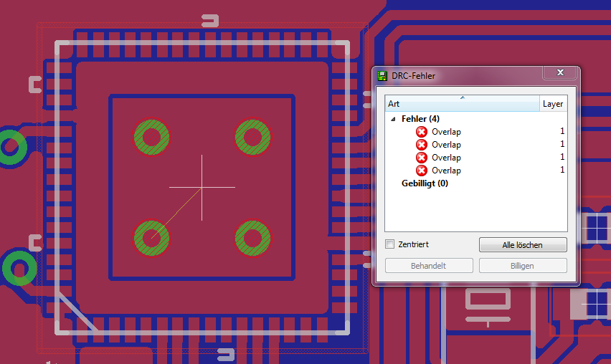Enable the Zentriert checkbox
The width and height of the screenshot is (611, 364).
389,244
